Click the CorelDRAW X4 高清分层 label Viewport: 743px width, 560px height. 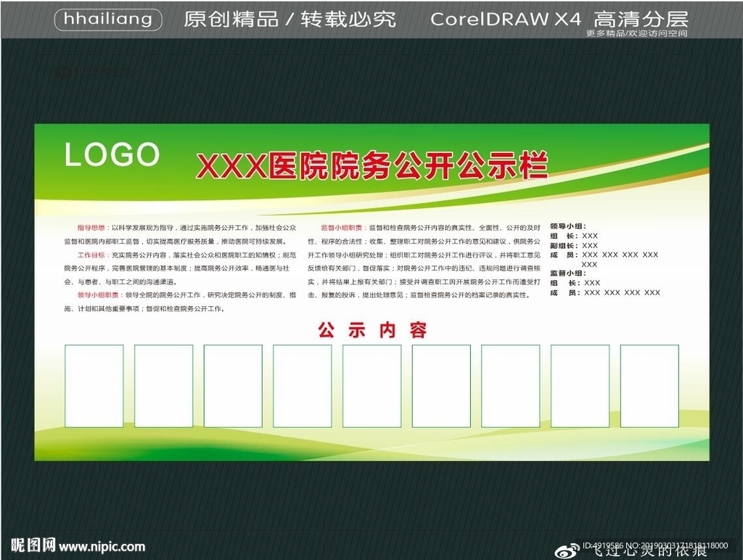[x=560, y=20]
